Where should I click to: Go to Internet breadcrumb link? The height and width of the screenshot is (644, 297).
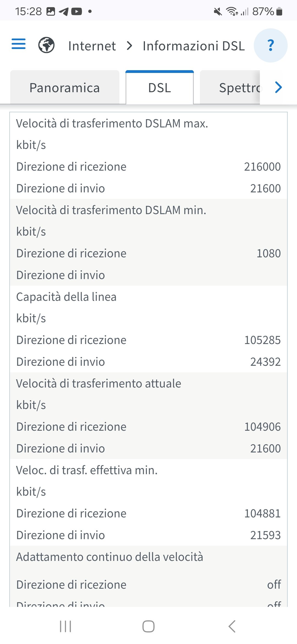coord(92,46)
